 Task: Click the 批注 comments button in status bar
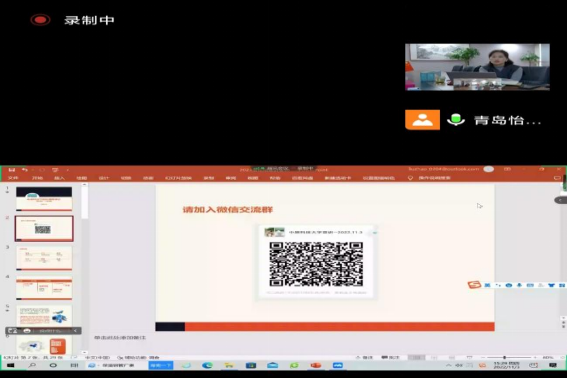[x=391, y=357]
